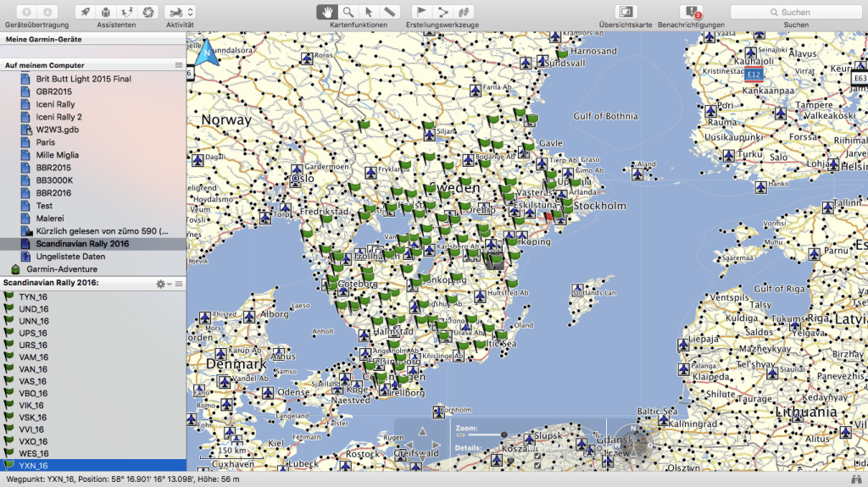Toggle the first Details checkbox in map overlay
The width and height of the screenshot is (868, 487).
coord(537,457)
